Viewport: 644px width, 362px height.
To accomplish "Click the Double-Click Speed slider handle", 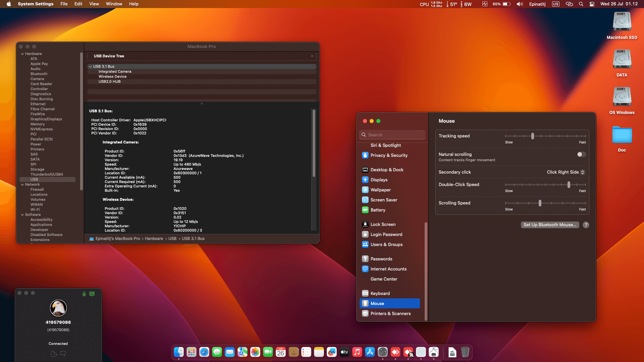I will pyautogui.click(x=569, y=185).
